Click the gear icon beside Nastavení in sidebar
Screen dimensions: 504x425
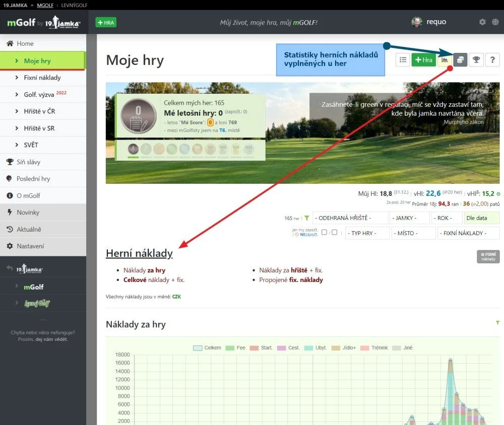(x=10, y=246)
